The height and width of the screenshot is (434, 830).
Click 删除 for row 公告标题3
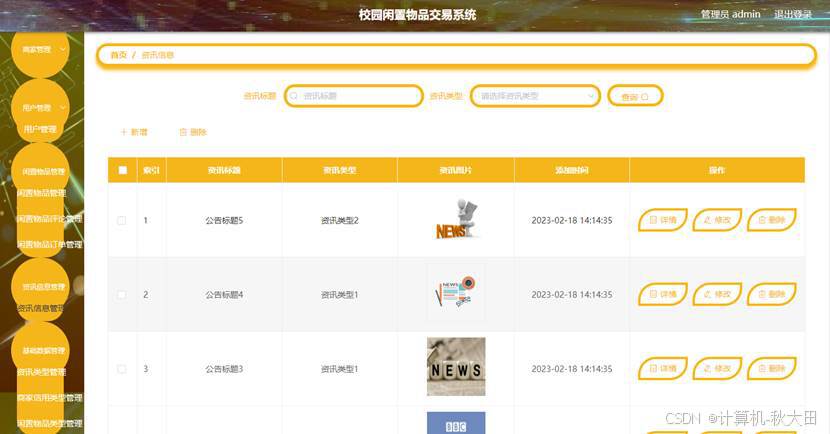772,368
